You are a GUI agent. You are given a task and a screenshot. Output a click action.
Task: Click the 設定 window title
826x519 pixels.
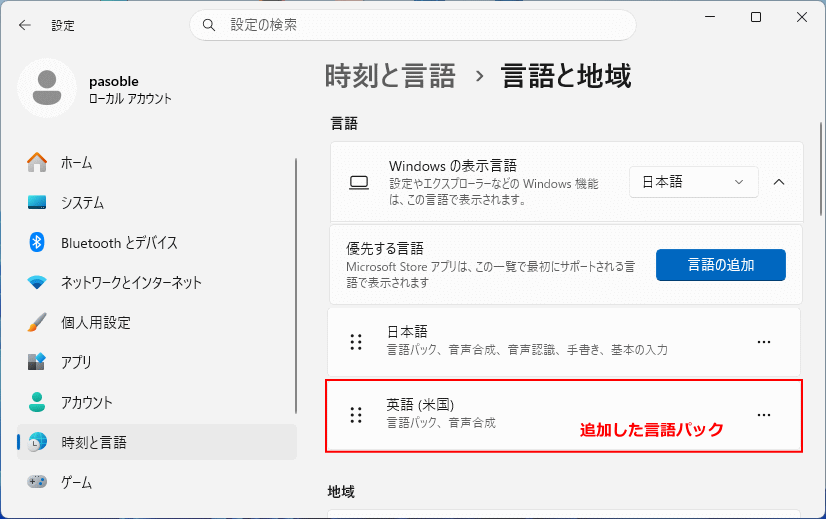click(63, 25)
